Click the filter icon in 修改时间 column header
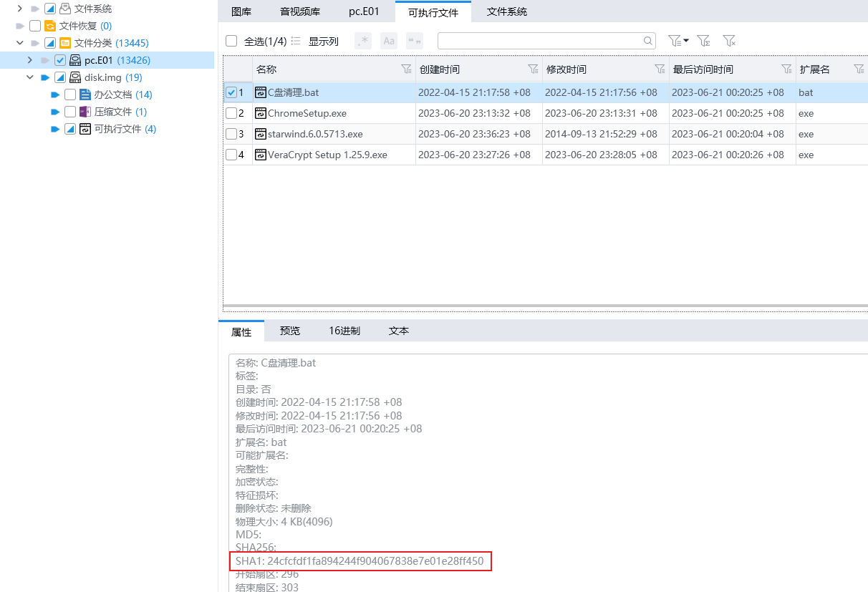Viewport: 868px width, 592px height. pos(660,69)
